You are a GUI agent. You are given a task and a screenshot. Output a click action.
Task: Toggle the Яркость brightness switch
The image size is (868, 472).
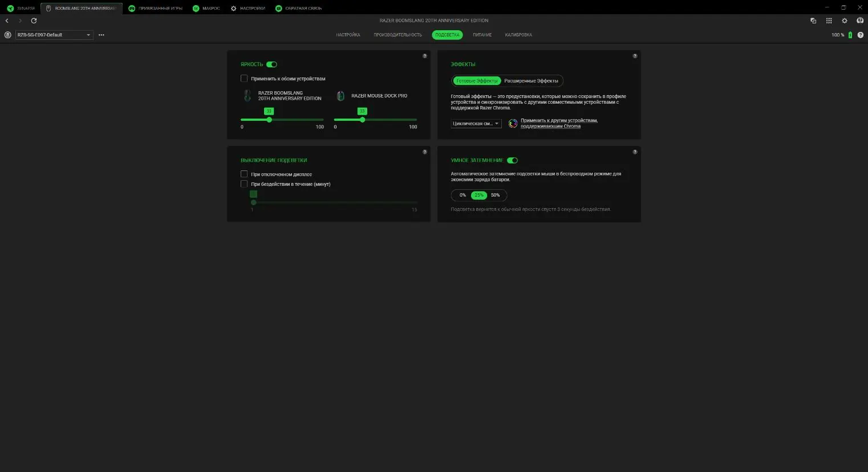tap(271, 64)
